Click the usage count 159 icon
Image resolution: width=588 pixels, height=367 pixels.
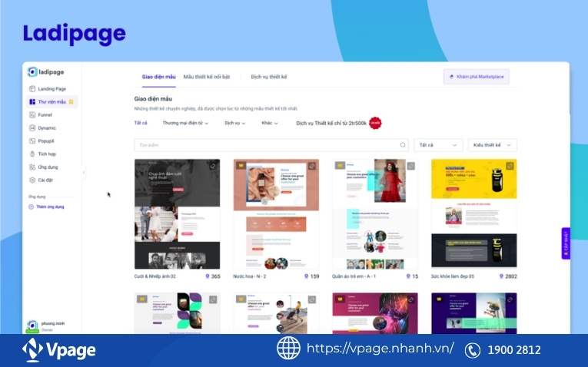click(307, 276)
